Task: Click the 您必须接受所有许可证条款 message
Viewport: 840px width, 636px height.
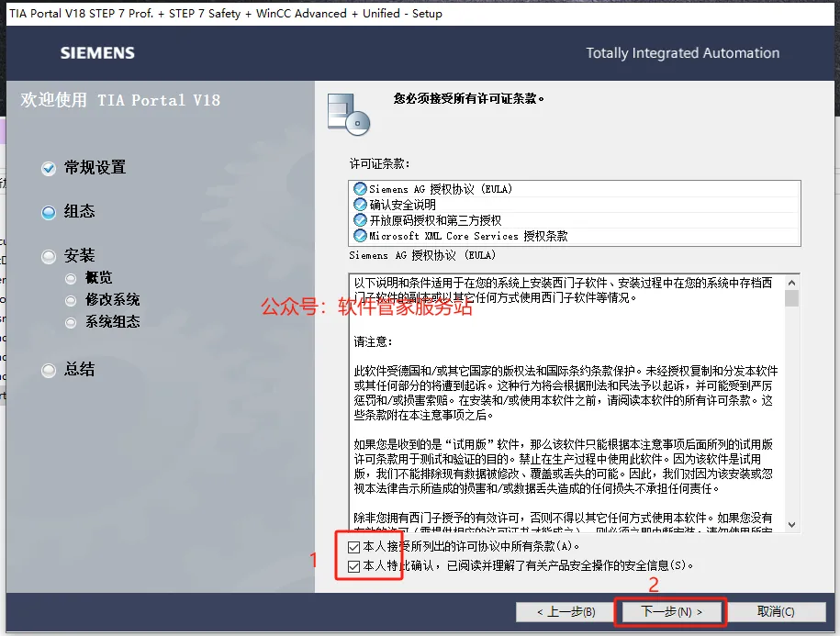Action: click(469, 98)
